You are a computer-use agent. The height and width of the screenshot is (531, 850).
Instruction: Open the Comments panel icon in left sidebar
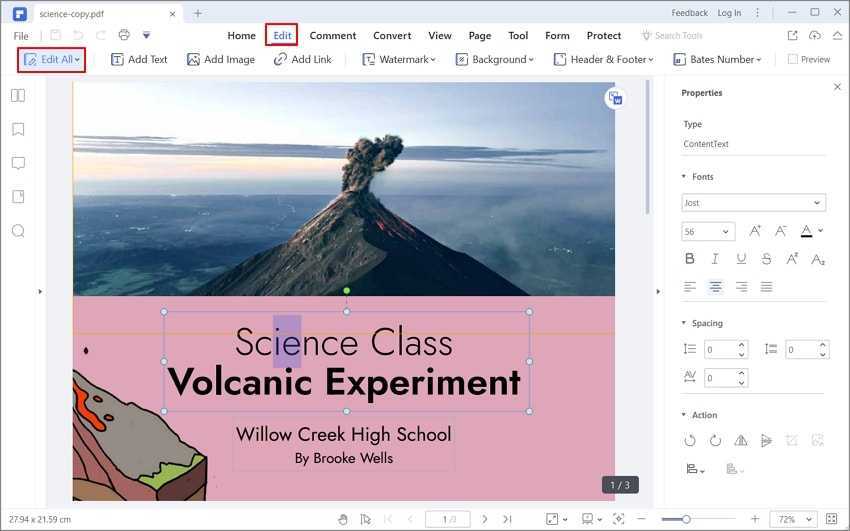pos(18,163)
